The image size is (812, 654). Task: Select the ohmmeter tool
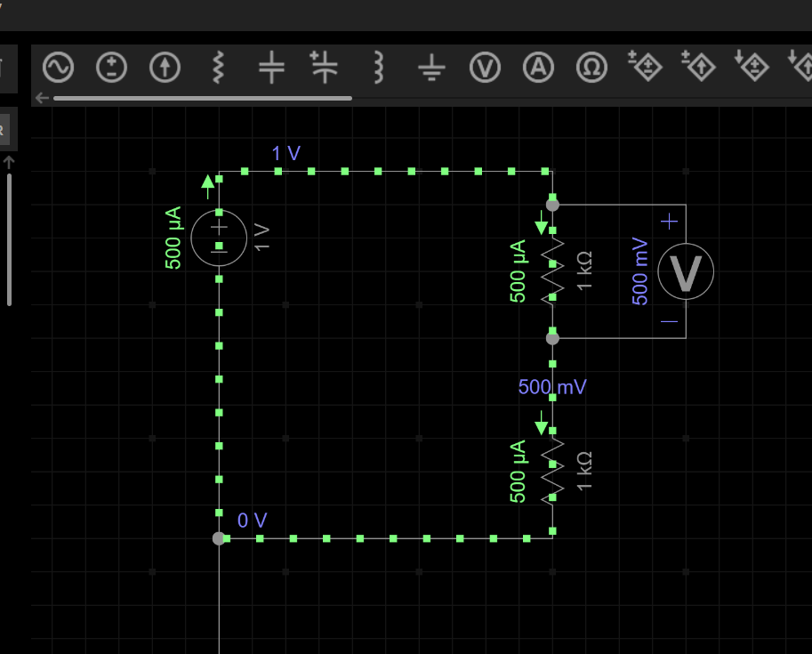tap(591, 68)
